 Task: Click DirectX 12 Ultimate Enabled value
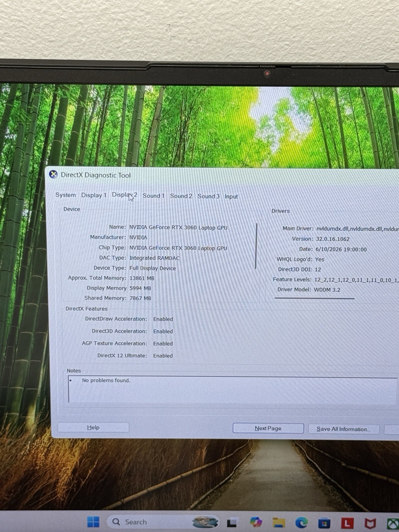coord(163,356)
